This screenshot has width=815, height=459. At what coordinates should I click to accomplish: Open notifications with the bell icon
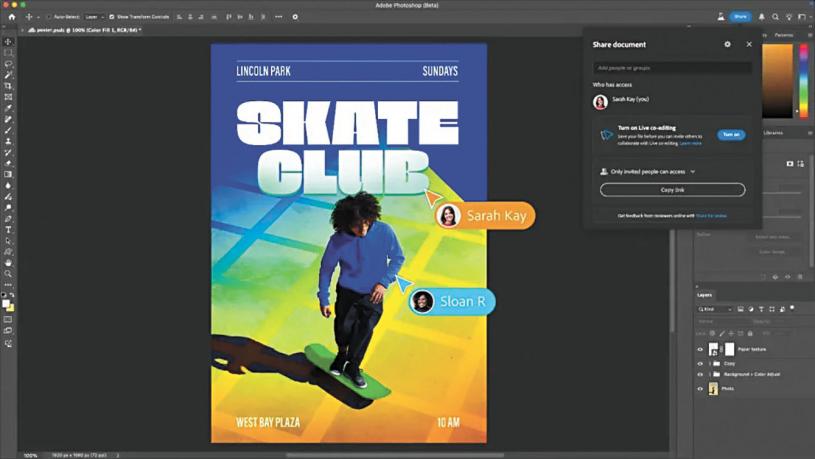coord(761,17)
